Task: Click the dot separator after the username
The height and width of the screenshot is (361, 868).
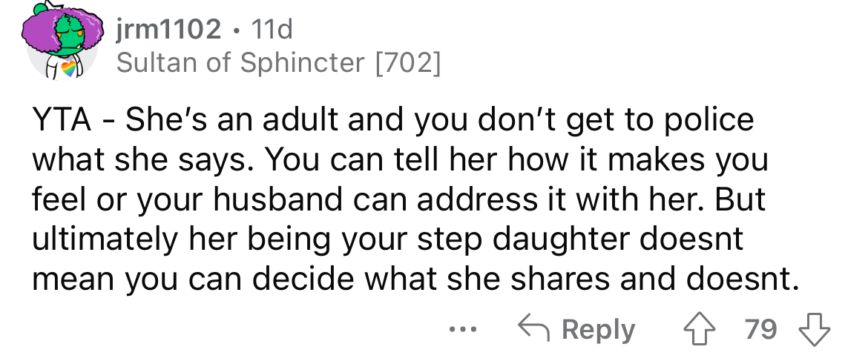Action: 236,29
